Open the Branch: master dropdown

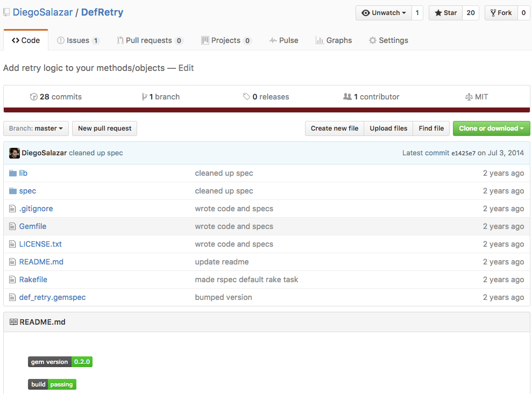coord(36,128)
